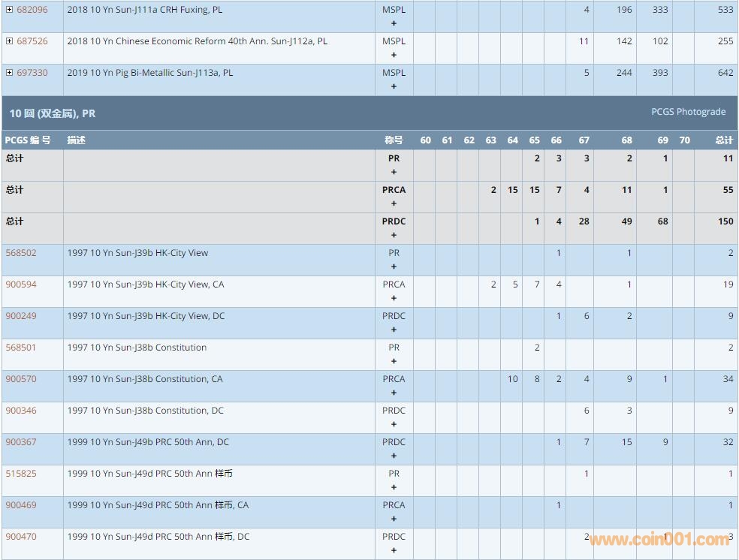Expand the 697330 Pig Bi-Metallic row
The width and height of the screenshot is (739, 560).
[x=9, y=73]
